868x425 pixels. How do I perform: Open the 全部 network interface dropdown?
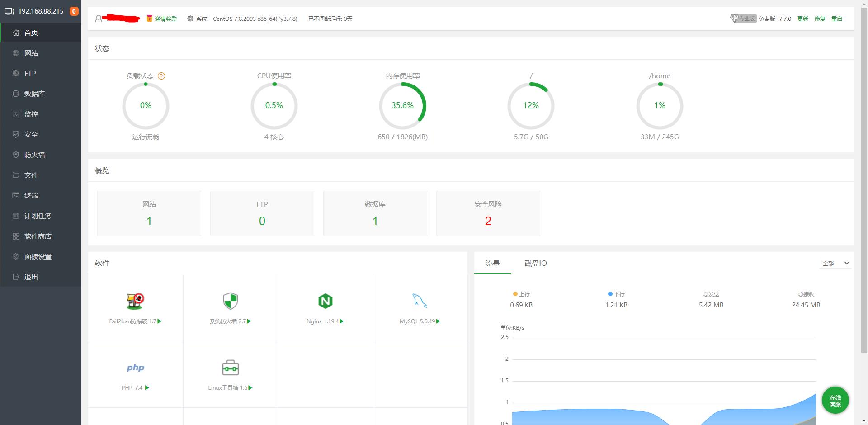coord(835,263)
